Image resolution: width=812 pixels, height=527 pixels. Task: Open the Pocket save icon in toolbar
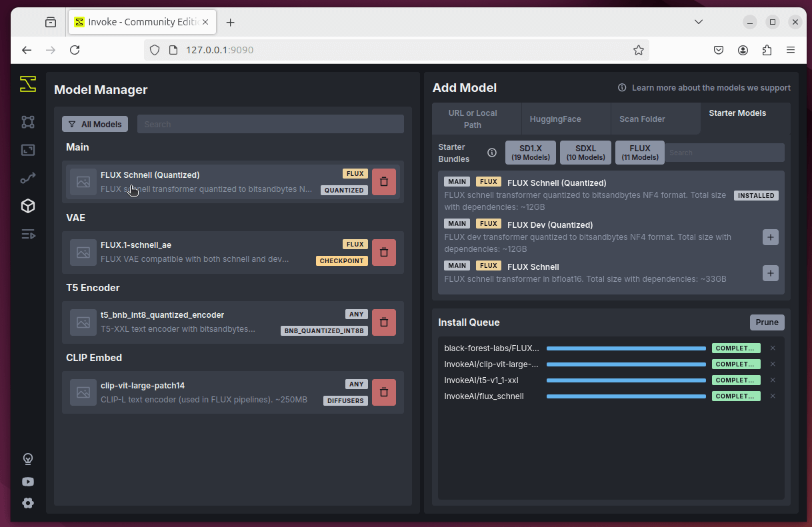point(719,50)
